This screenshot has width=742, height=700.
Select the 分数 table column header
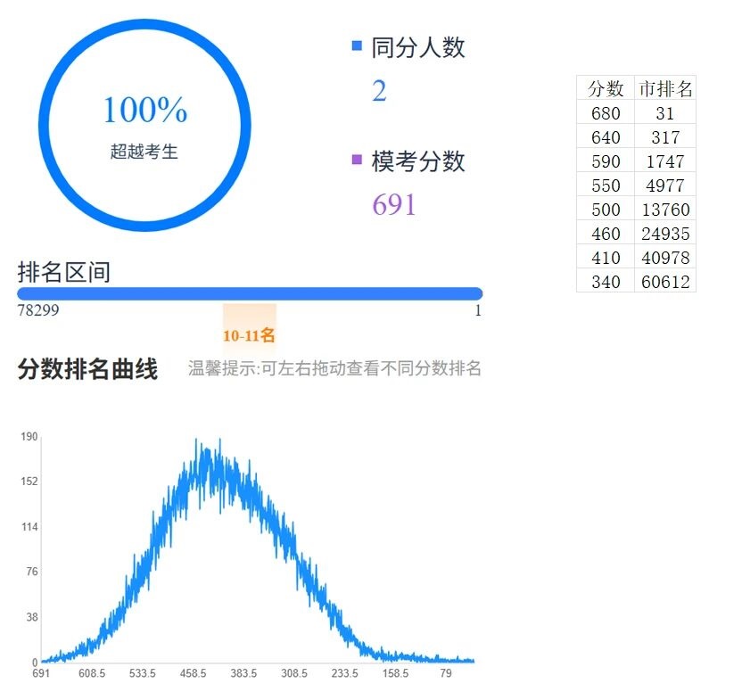(606, 88)
